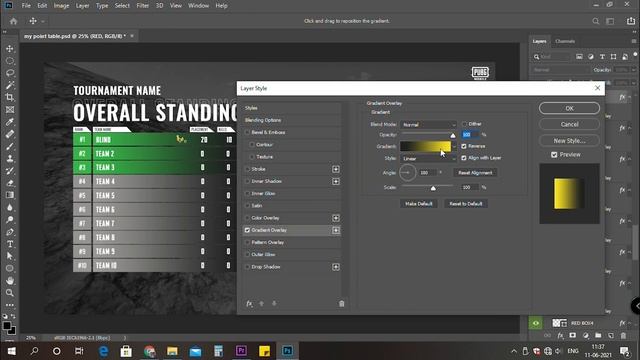Select the Clone Stamp tool
Viewport: 640px width, 360px height.
(10, 158)
